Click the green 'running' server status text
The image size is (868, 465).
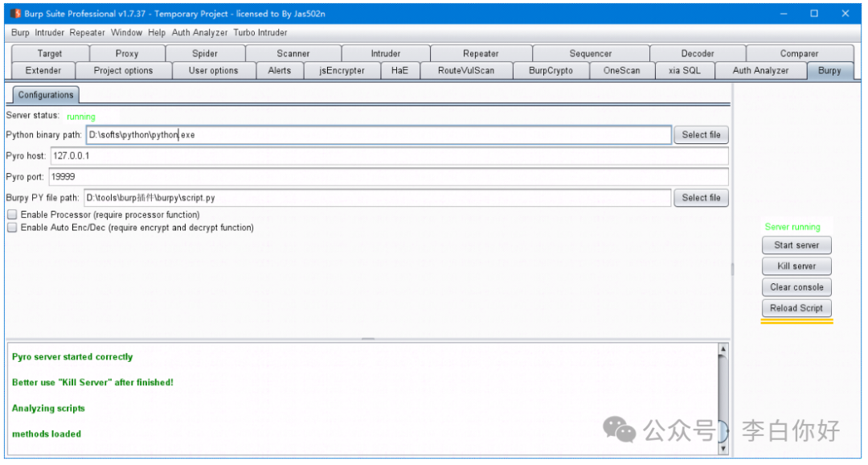click(81, 117)
